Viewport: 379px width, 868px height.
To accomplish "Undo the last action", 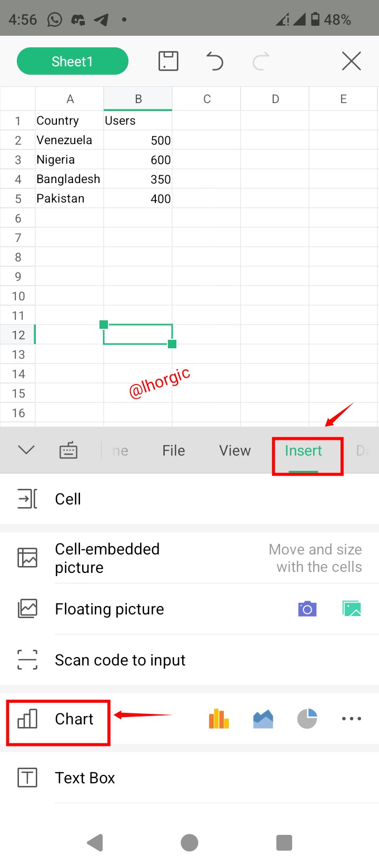I will 214,62.
